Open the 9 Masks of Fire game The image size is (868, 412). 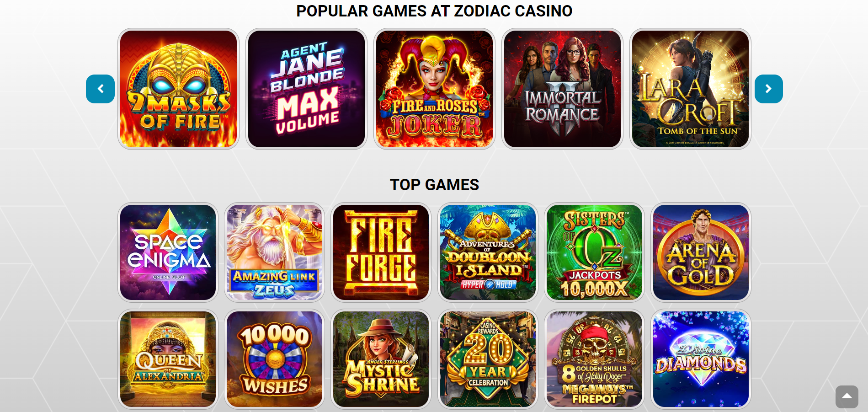coord(178,89)
